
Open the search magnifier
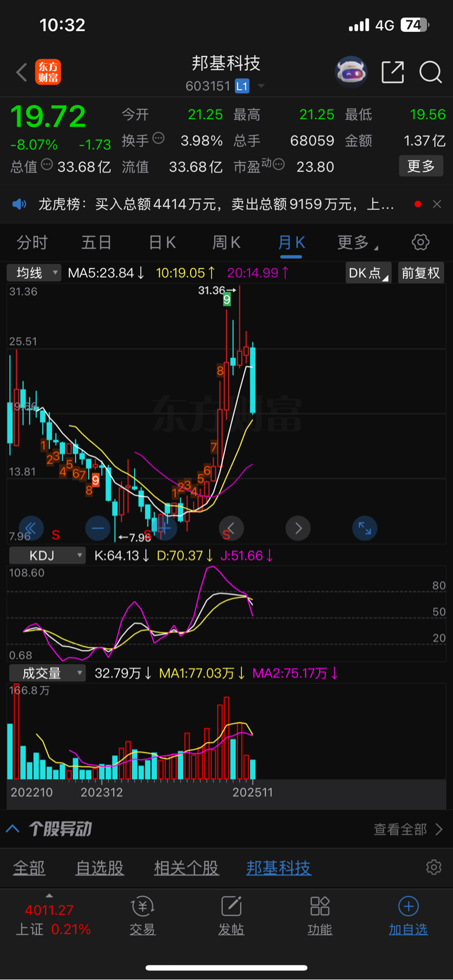[x=431, y=72]
